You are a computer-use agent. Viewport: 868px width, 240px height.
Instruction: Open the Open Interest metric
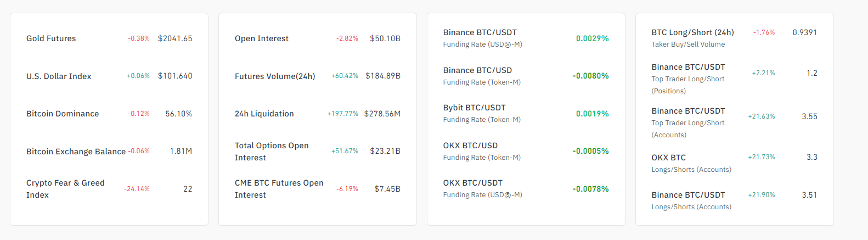point(261,38)
